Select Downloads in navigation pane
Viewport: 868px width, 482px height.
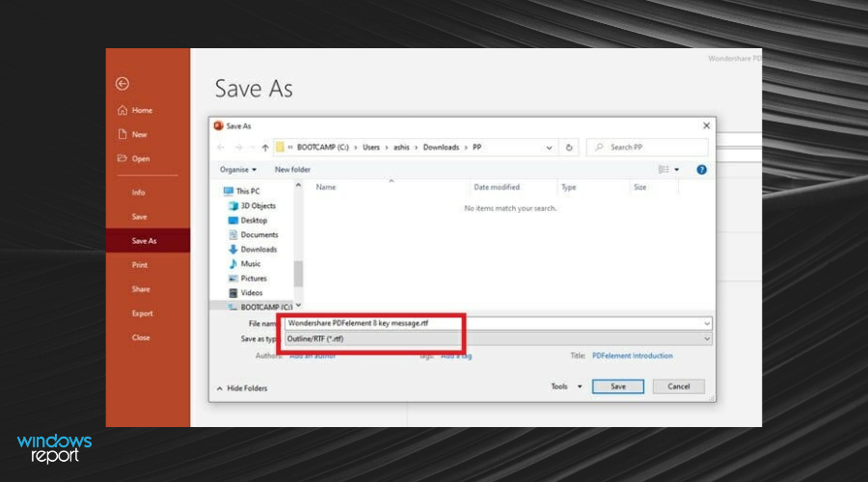(253, 250)
